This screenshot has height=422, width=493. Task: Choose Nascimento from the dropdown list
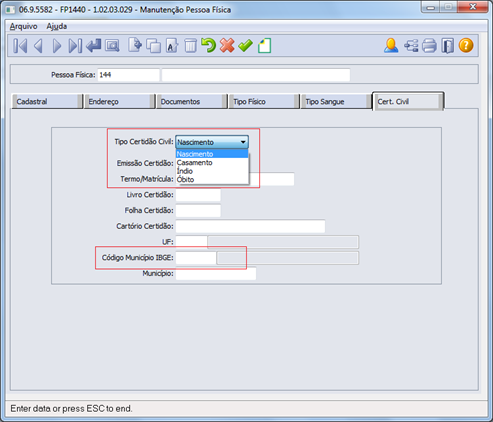click(212, 154)
